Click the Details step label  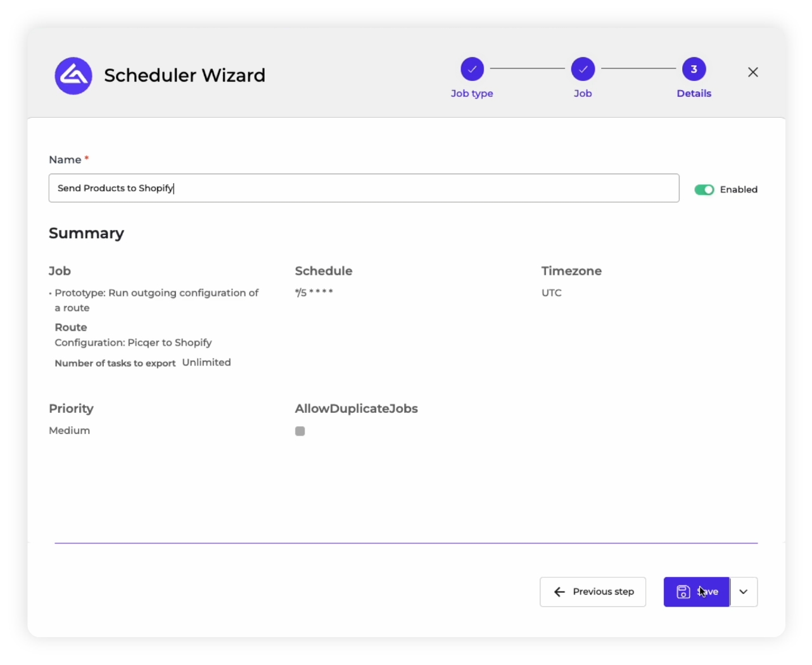[x=694, y=94]
